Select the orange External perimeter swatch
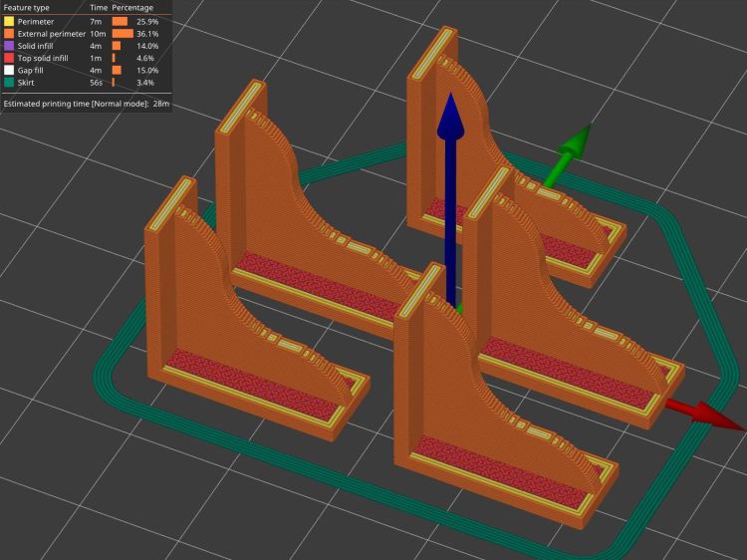 coord(9,33)
